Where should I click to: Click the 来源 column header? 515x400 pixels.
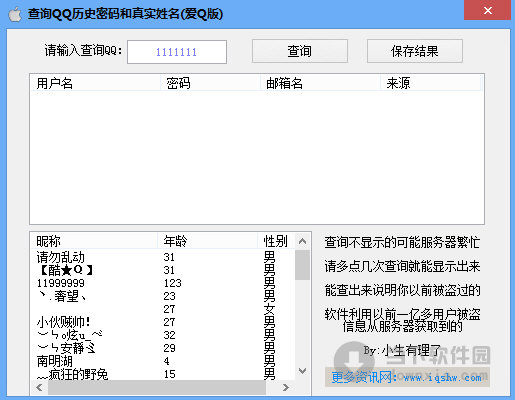click(x=430, y=83)
